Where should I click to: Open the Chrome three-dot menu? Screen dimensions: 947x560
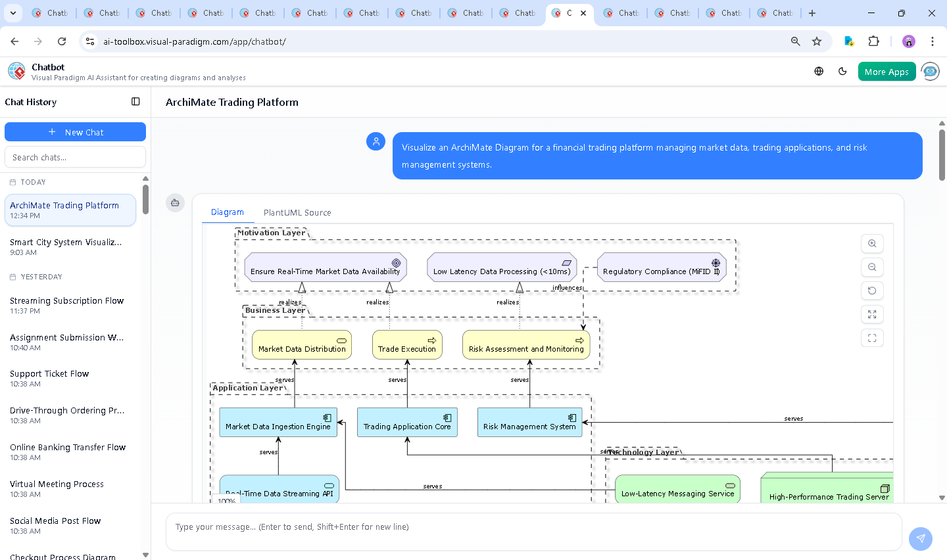tap(933, 41)
